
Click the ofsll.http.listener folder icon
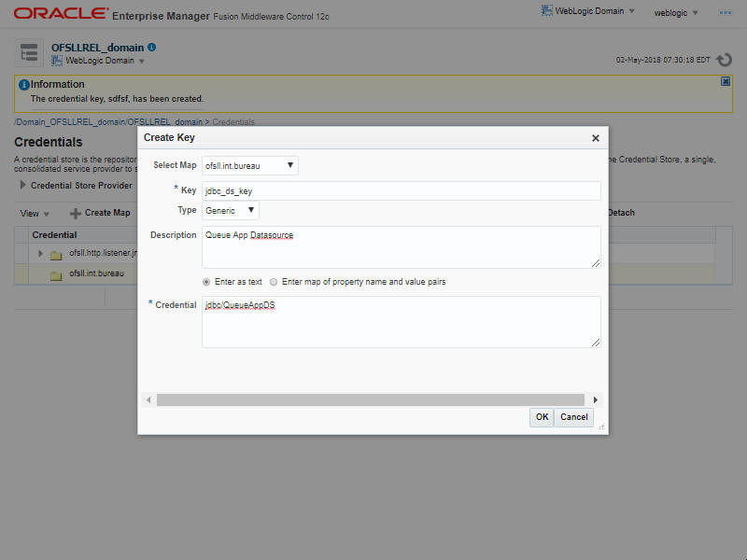(56, 255)
